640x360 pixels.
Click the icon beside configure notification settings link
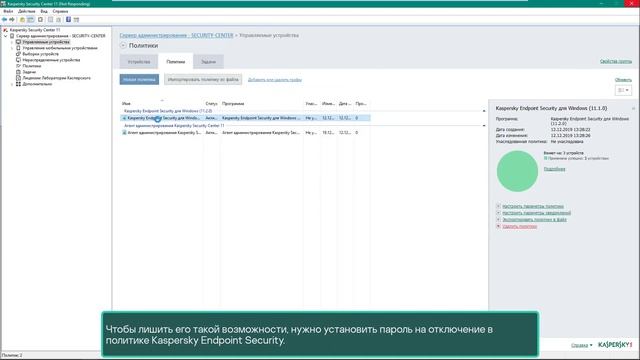click(498, 213)
